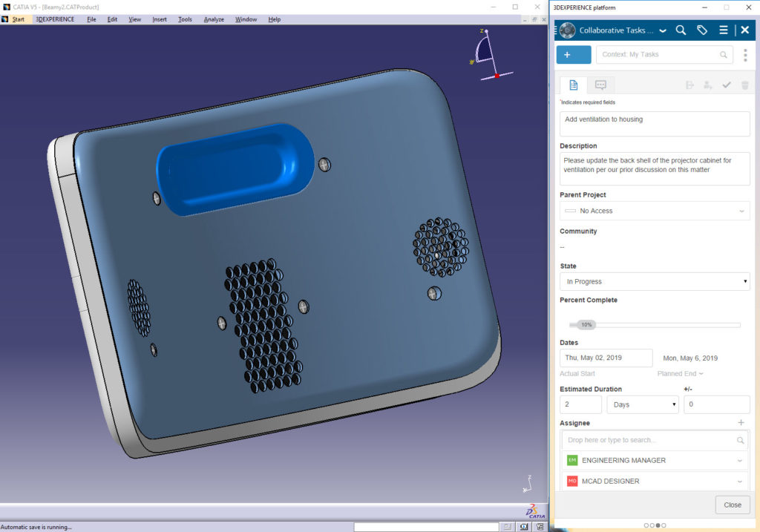Screen dimensions: 760x532
Task: Click the compass icon beside Collaborative Tasks
Action: (x=567, y=30)
